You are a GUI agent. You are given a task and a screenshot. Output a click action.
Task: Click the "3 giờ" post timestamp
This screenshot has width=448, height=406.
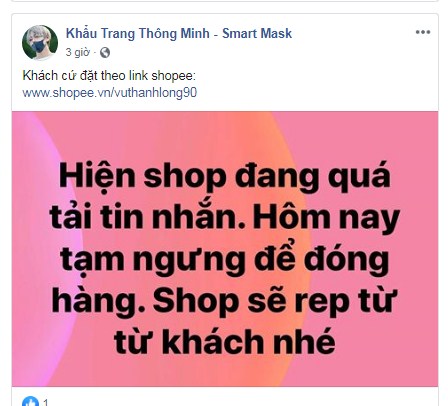click(x=78, y=52)
